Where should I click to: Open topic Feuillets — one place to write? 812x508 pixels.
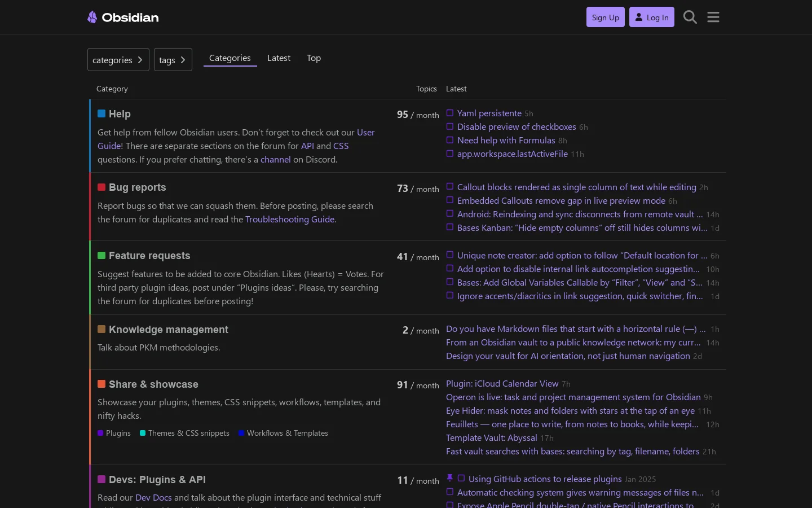tap(572, 424)
